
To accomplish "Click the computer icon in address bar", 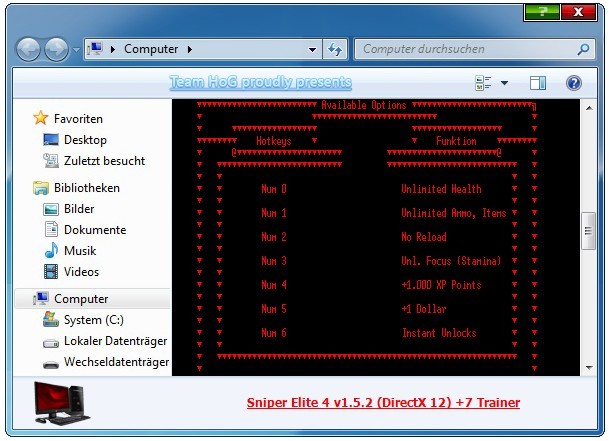I will (x=95, y=49).
